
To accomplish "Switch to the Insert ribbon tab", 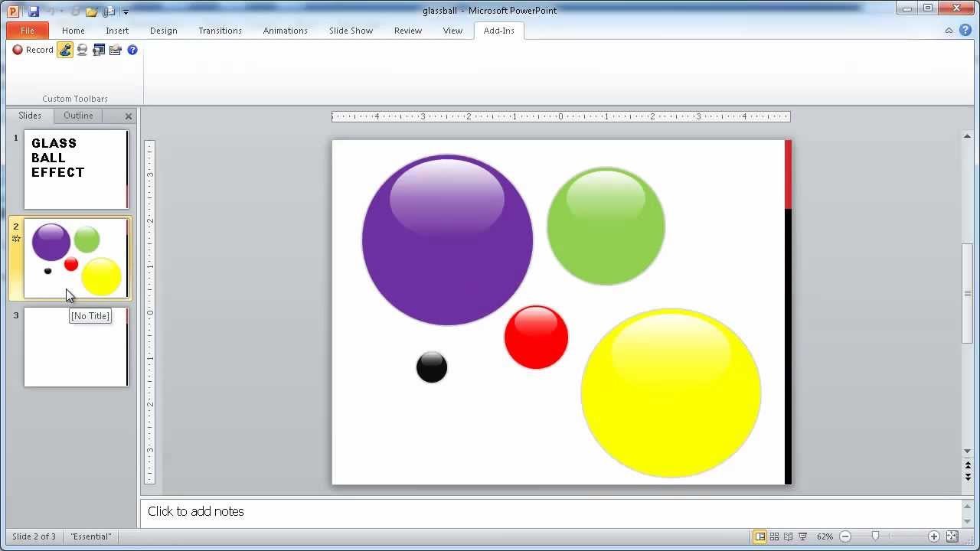I will point(117,31).
